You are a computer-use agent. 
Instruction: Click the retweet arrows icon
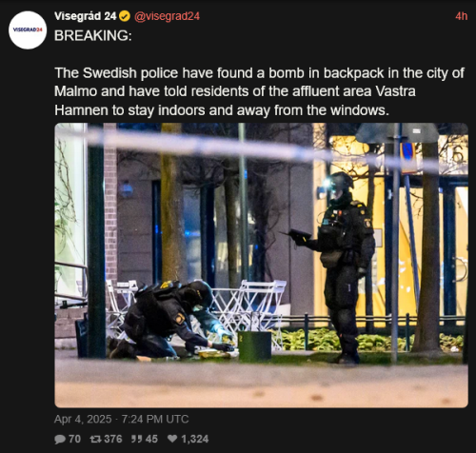[x=95, y=439]
